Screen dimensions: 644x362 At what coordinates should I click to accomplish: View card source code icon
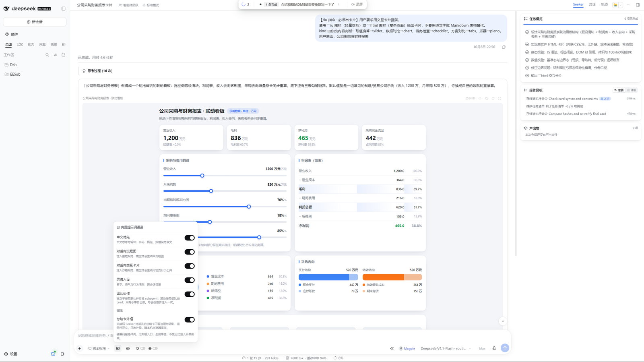click(x=480, y=98)
